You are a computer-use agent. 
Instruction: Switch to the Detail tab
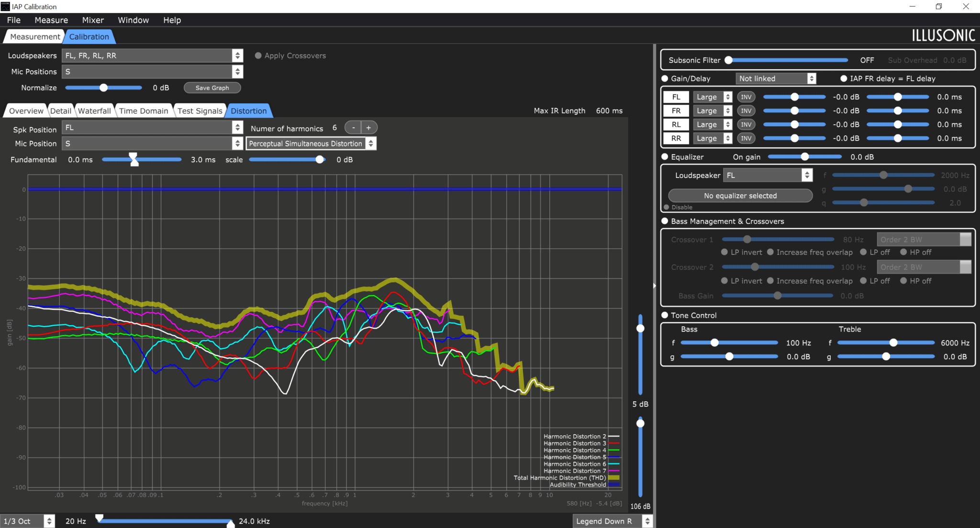[61, 111]
